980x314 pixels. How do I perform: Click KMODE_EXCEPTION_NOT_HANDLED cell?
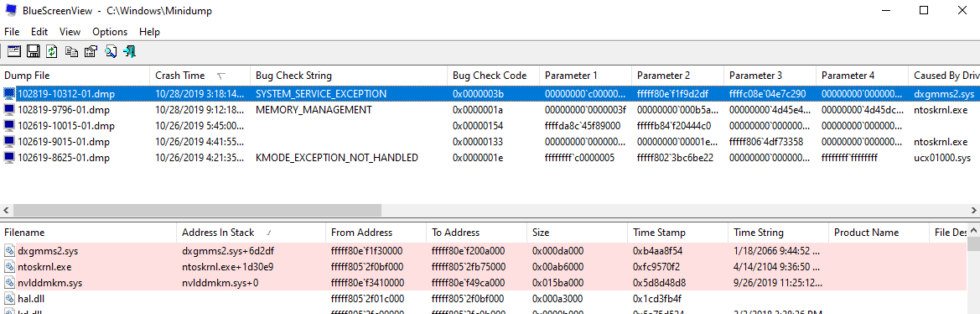click(337, 158)
